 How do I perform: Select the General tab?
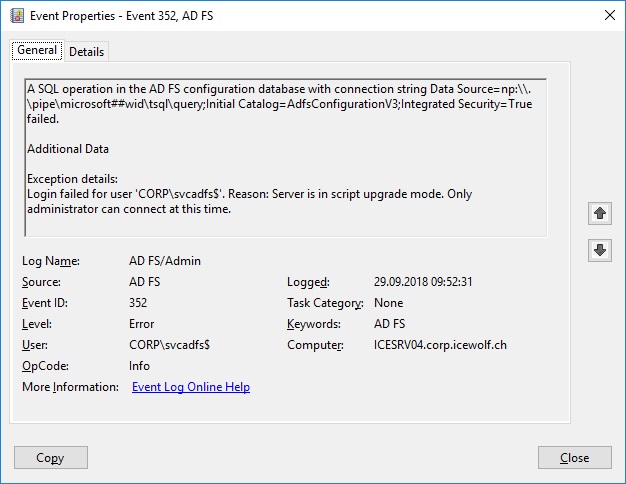coord(37,50)
